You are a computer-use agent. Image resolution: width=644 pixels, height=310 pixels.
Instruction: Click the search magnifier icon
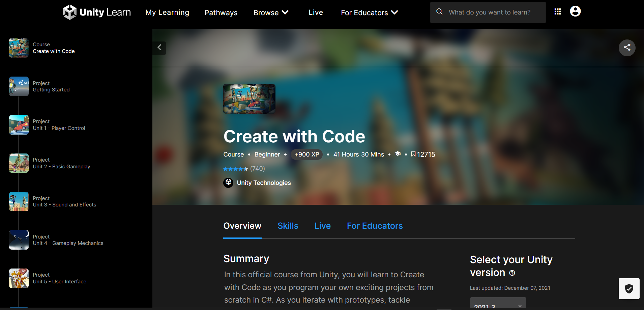pos(439,12)
